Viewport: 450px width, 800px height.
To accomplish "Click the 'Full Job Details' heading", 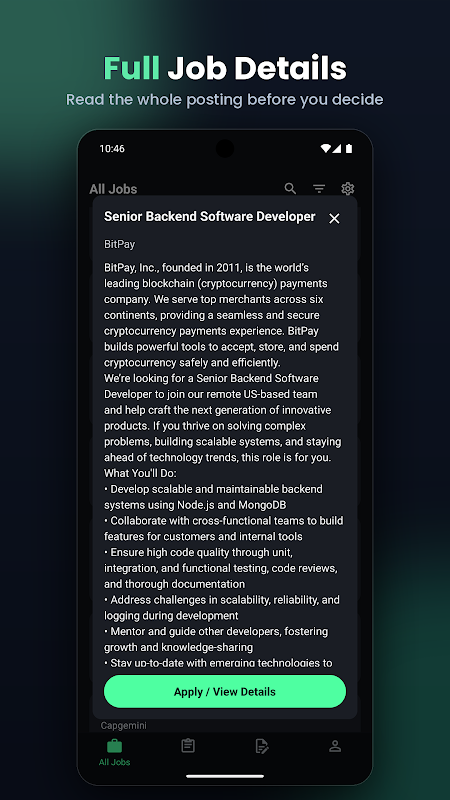I will click(225, 68).
